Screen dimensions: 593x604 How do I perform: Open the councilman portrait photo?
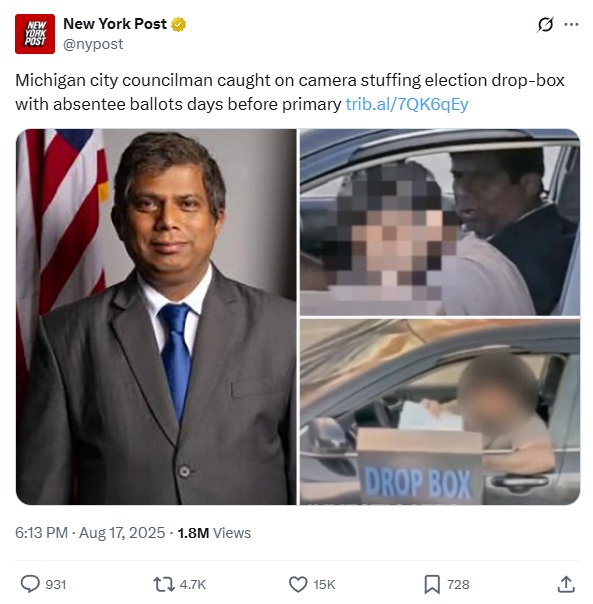156,317
